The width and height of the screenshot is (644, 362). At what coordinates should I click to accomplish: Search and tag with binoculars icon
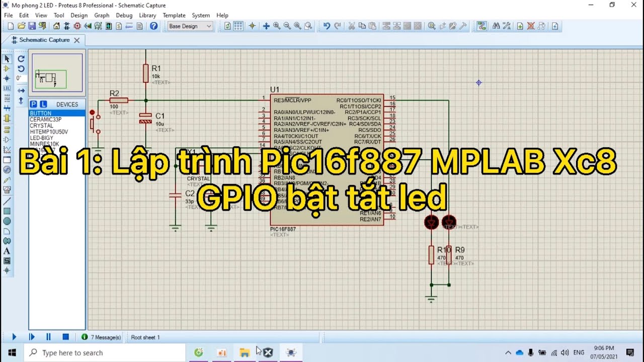[x=496, y=26]
